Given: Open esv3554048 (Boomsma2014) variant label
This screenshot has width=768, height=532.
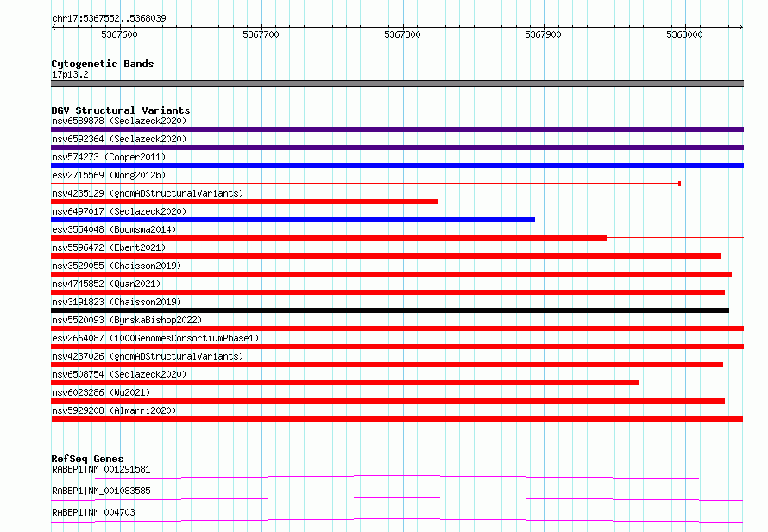Looking at the screenshot, I should [x=114, y=229].
